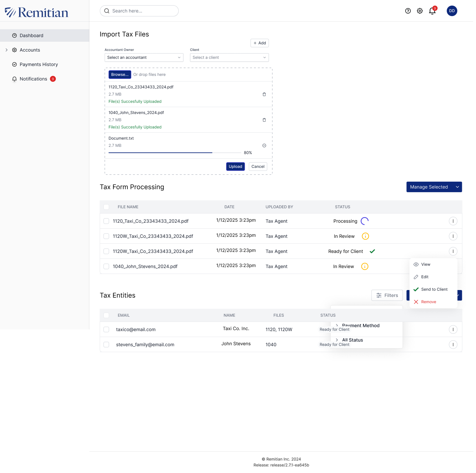The height and width of the screenshot is (473, 476).
Task: Check the taxico@email.com entity row
Action: [x=106, y=329]
